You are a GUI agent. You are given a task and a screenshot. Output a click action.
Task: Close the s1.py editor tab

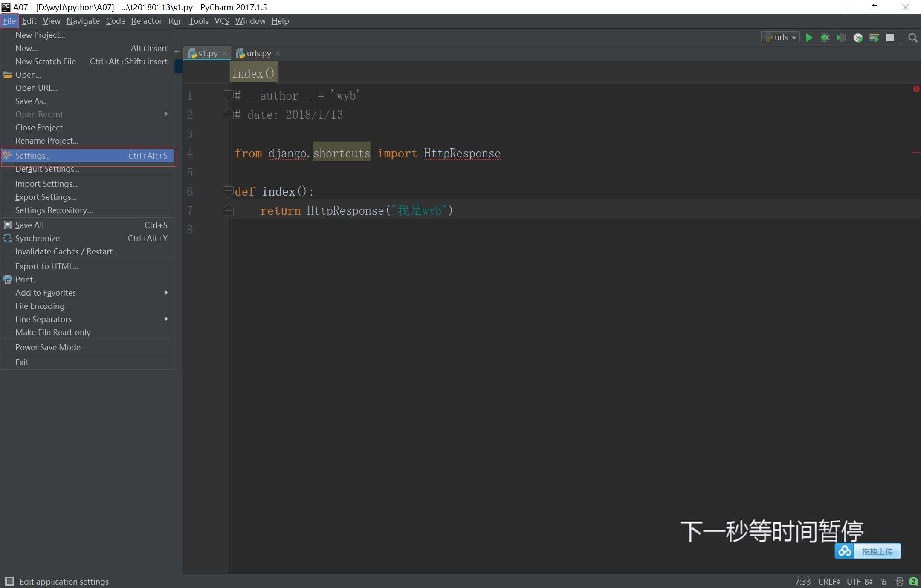(x=224, y=54)
